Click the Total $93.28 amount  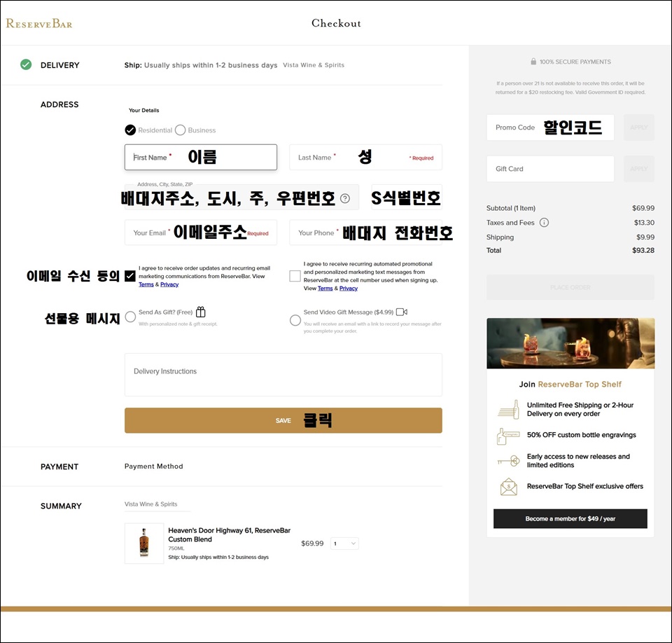(643, 251)
